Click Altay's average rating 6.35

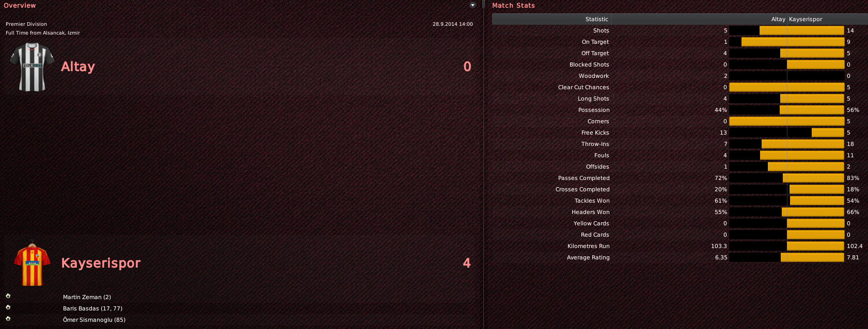(721, 257)
